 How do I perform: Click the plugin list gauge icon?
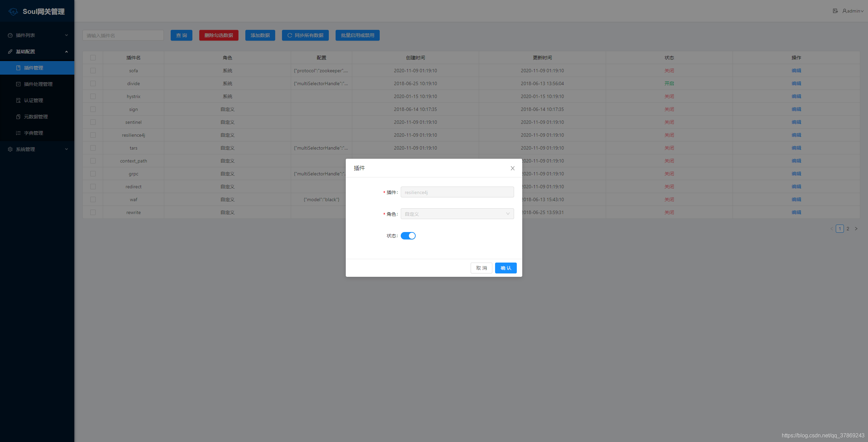tap(10, 35)
